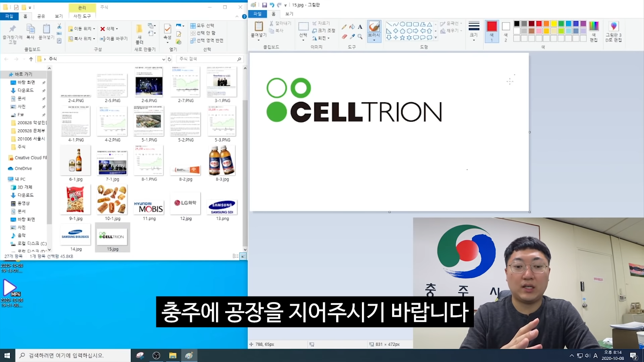Open the 사진 도구 tab in Explorer

[82, 16]
